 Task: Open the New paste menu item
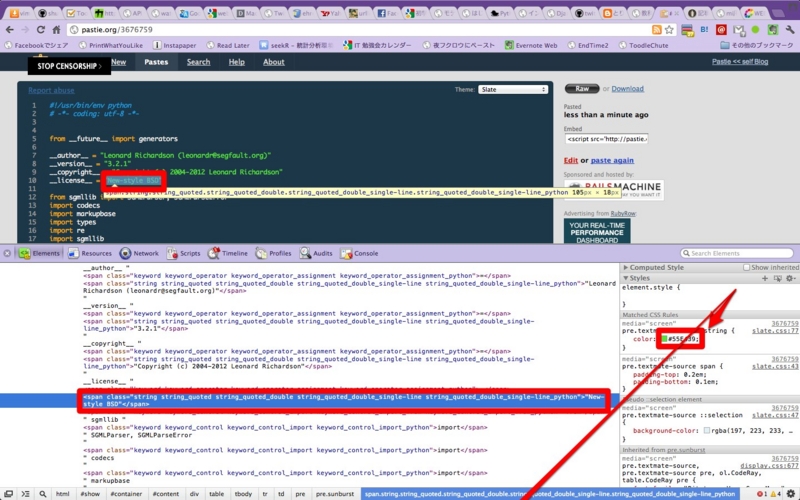coord(118,62)
